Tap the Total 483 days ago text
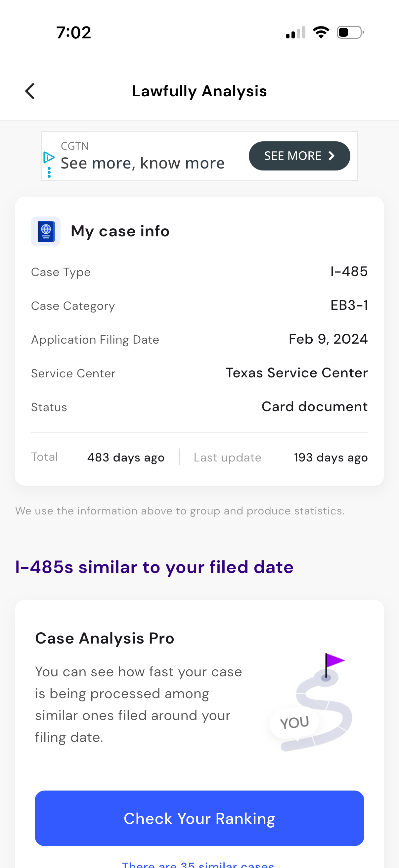Screen dimensions: 399x868 tap(125, 458)
